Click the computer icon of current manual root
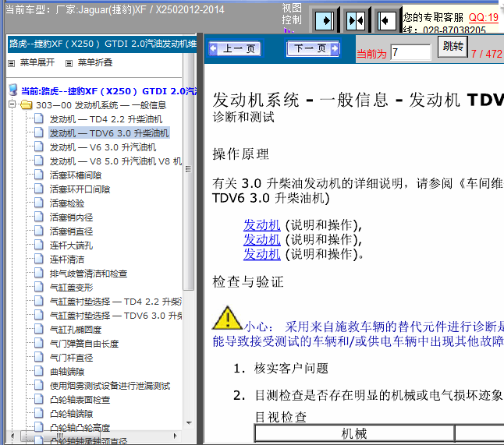Image resolution: width=504 pixels, height=445 pixels. (x=13, y=90)
